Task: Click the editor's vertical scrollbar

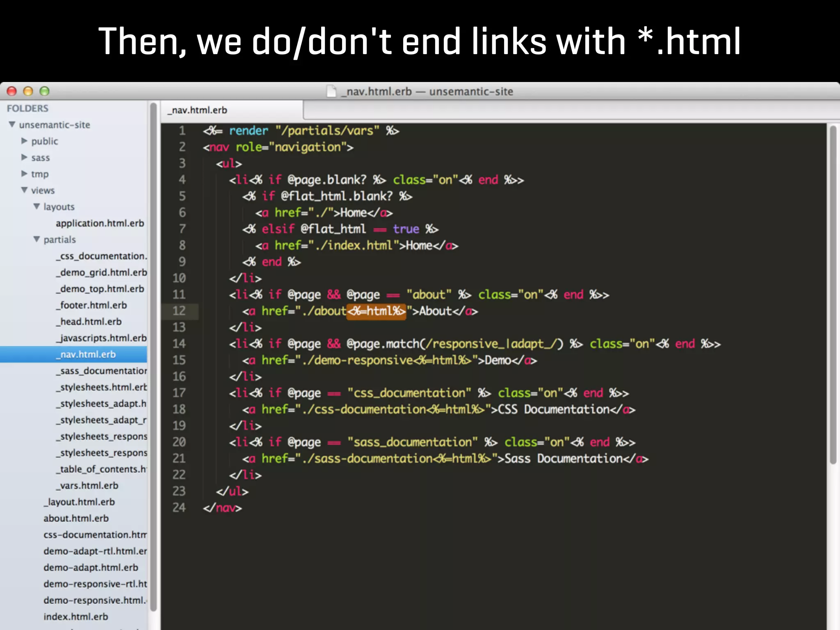Action: click(x=833, y=295)
